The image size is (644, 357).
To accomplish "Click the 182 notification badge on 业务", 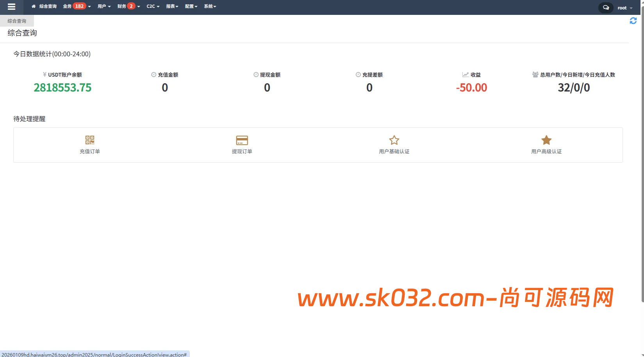I will tap(79, 6).
